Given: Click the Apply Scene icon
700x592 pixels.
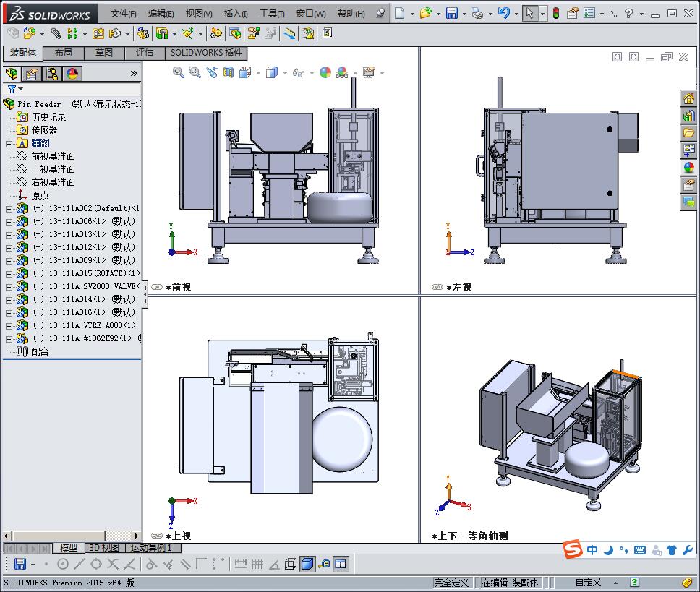Looking at the screenshot, I should [x=342, y=72].
